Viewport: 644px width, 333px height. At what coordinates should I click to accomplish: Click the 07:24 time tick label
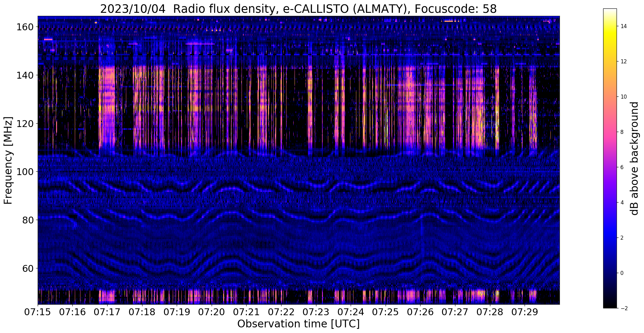point(351,312)
